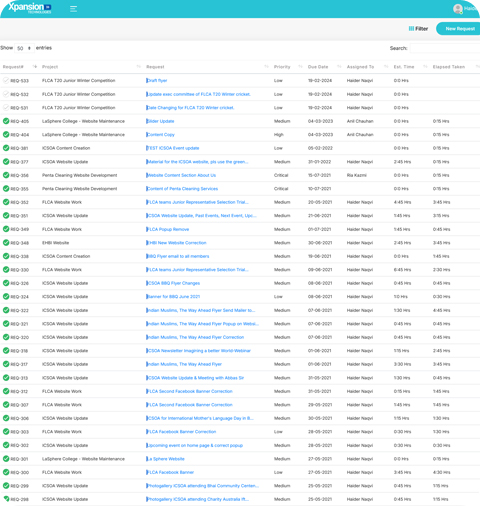Select Ria Kazmi assignee cell
This screenshot has height=506, width=480.
tap(357, 175)
